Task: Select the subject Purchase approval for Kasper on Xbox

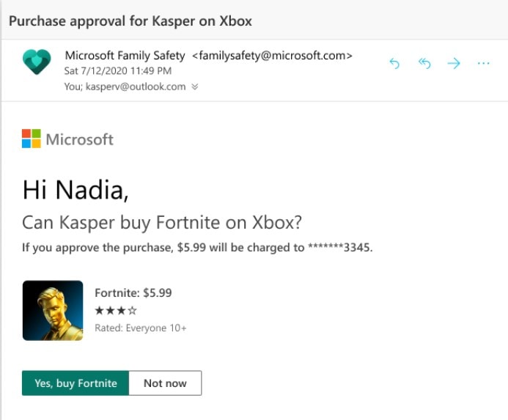Action: click(x=130, y=21)
